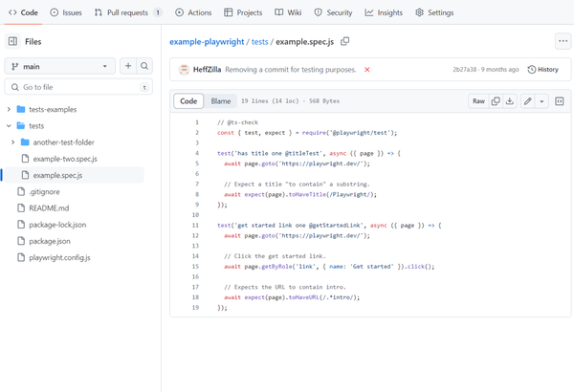Viewport: 574px width, 392px height.
Task: Click the add file plus icon
Action: tap(128, 66)
